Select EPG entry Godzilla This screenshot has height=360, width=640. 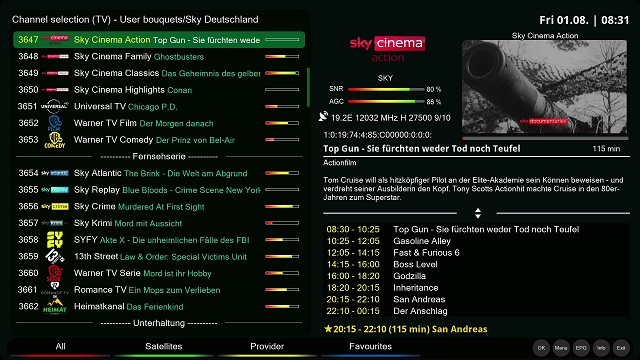pos(476,276)
